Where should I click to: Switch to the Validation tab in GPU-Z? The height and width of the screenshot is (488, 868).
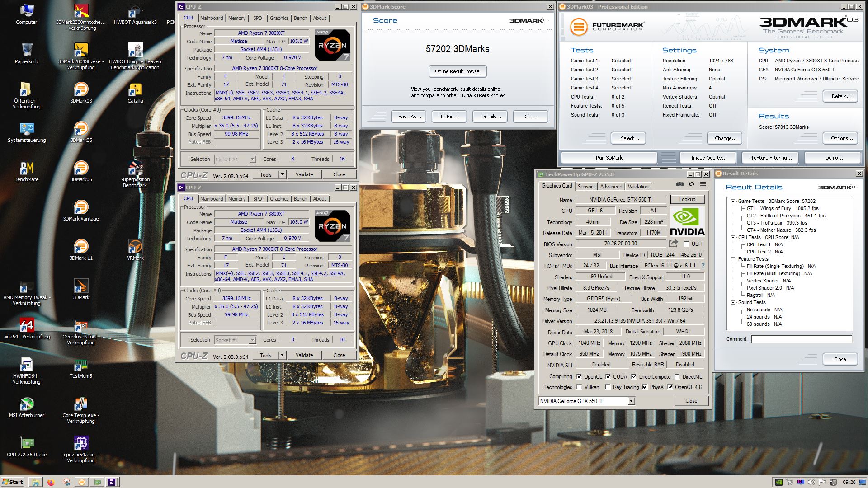[x=638, y=187]
